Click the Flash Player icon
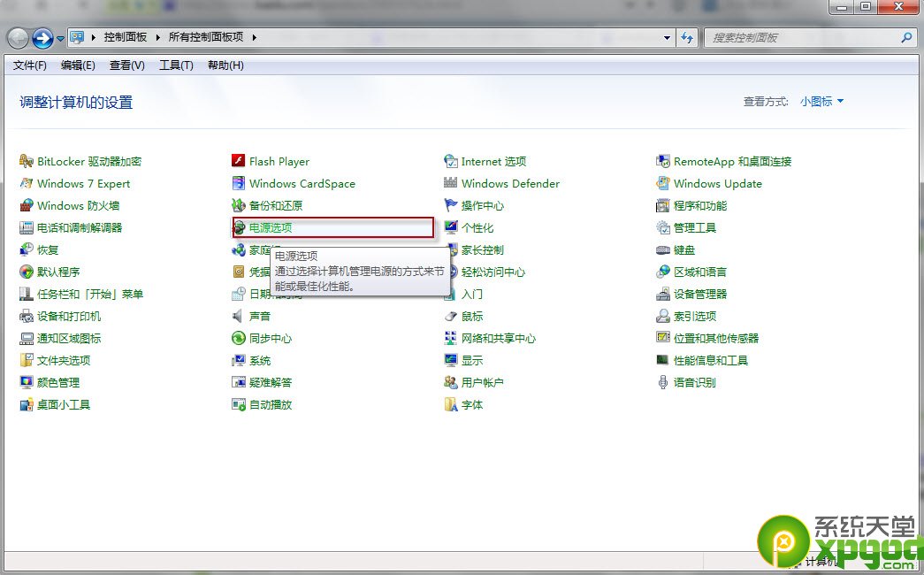The image size is (924, 575). [238, 162]
